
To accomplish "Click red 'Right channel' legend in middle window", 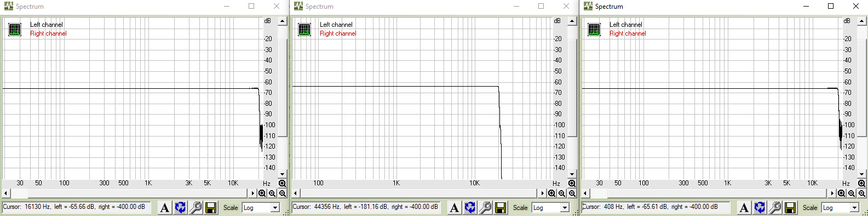I will click(x=338, y=33).
